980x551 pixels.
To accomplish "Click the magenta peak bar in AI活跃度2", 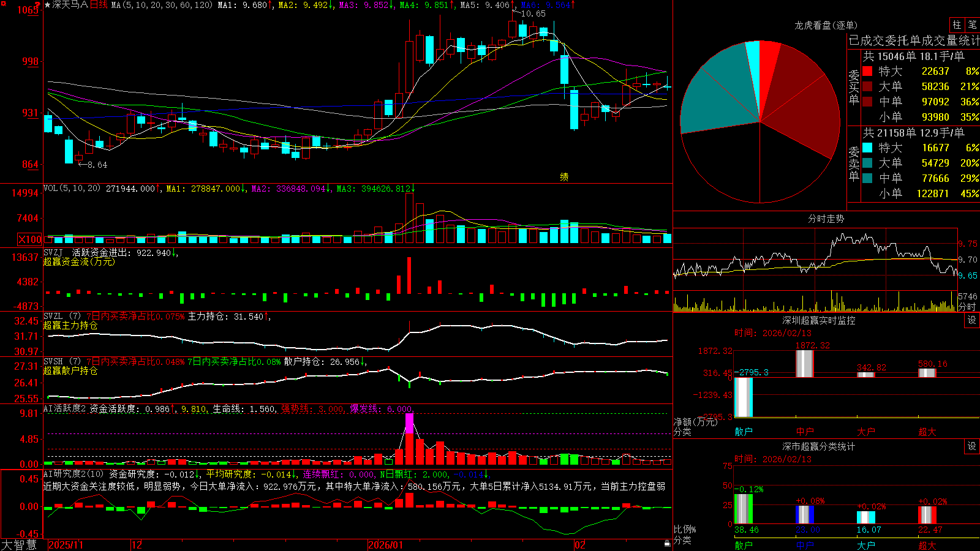I will (x=409, y=423).
